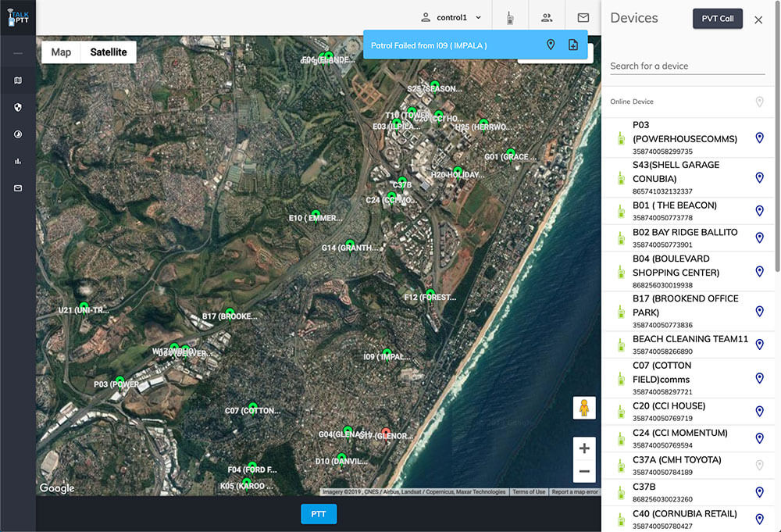This screenshot has width=781, height=532.
Task: Open the clock history icon in sidebar
Action: click(18, 134)
